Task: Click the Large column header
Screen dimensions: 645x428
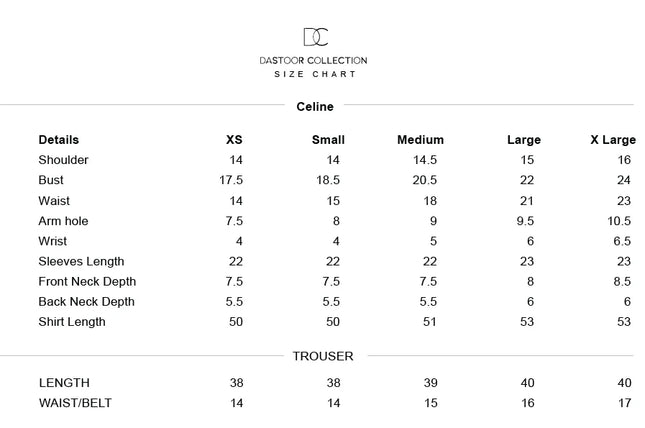Action: 523,140
